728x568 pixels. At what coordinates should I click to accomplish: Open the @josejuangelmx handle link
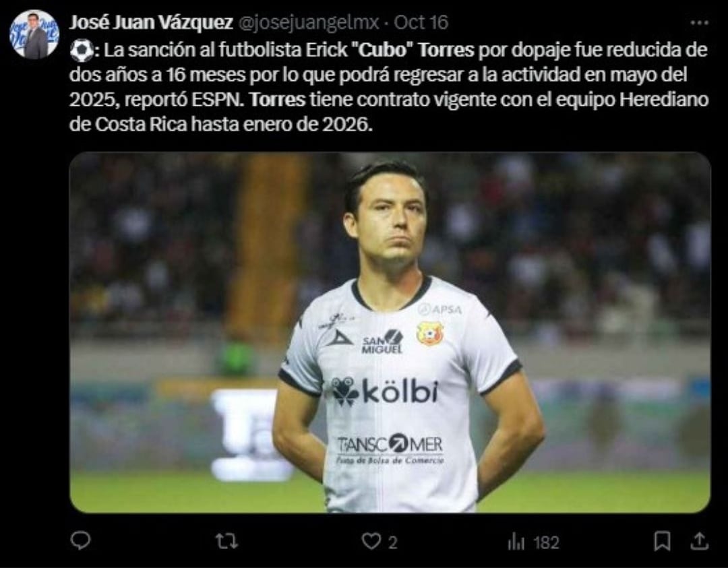pyautogui.click(x=308, y=22)
